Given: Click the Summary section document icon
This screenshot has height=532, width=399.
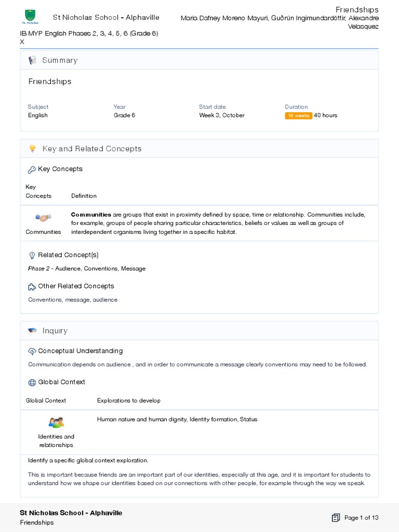Looking at the screenshot, I should pyautogui.click(x=32, y=60).
